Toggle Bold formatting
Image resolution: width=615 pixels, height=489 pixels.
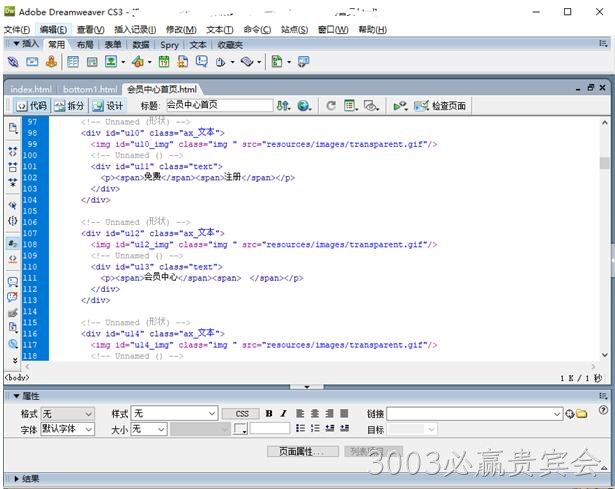click(x=269, y=413)
